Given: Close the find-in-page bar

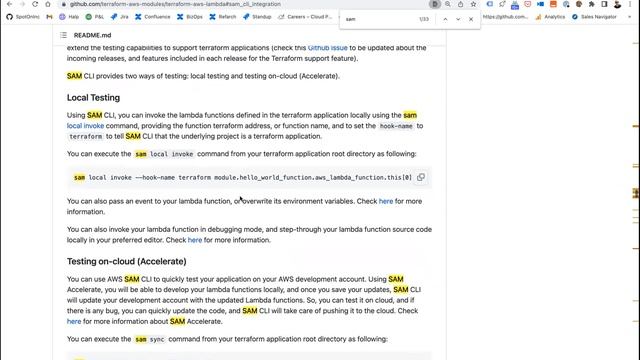Looking at the screenshot, I should click(471, 19).
